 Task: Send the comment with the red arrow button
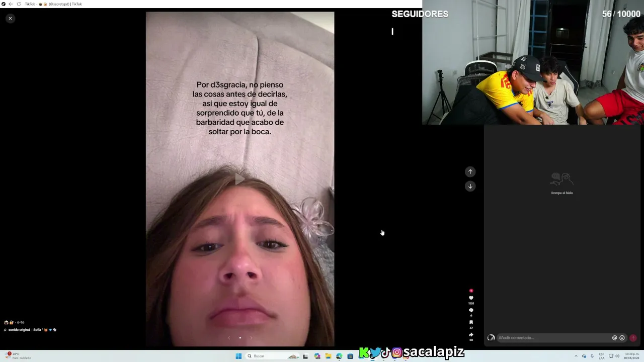[633, 338]
